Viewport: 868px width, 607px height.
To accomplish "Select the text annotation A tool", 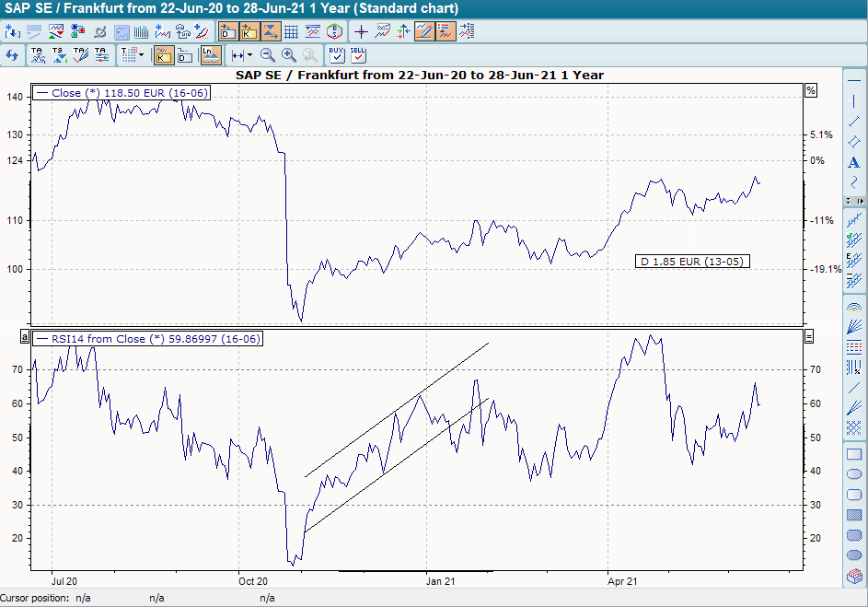I will point(854,162).
